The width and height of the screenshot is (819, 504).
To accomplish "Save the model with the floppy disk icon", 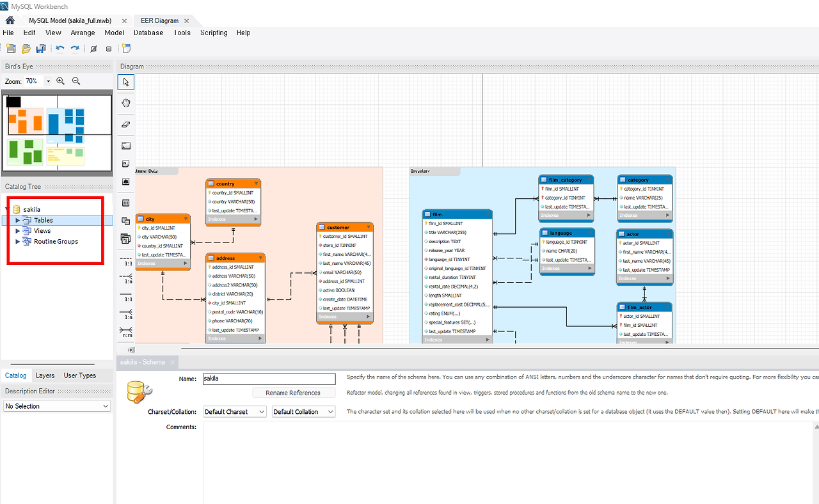I will pos(41,49).
